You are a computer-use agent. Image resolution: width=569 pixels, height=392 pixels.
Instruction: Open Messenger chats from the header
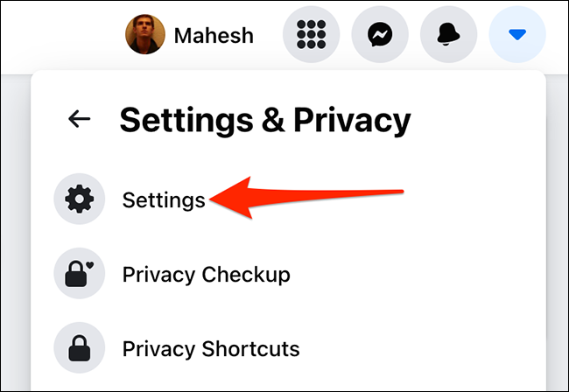click(380, 34)
